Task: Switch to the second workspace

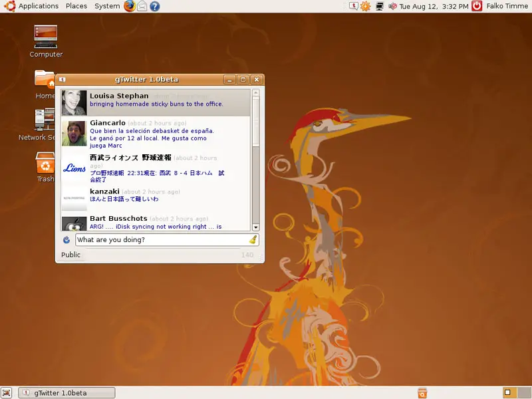Action: [524, 392]
